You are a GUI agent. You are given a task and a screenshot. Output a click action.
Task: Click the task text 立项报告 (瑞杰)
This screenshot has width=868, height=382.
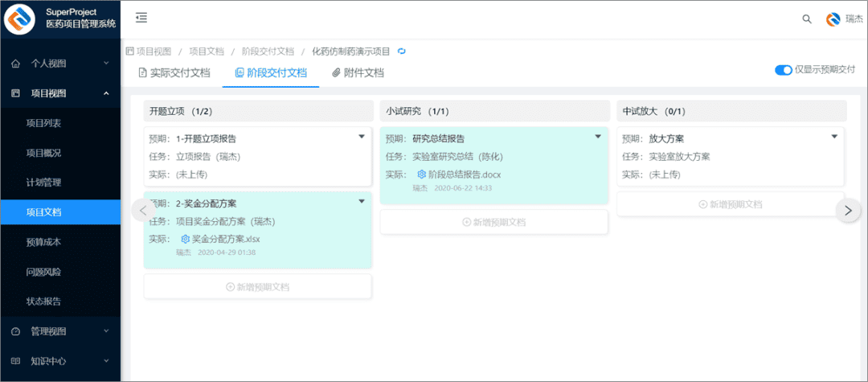pos(208,157)
